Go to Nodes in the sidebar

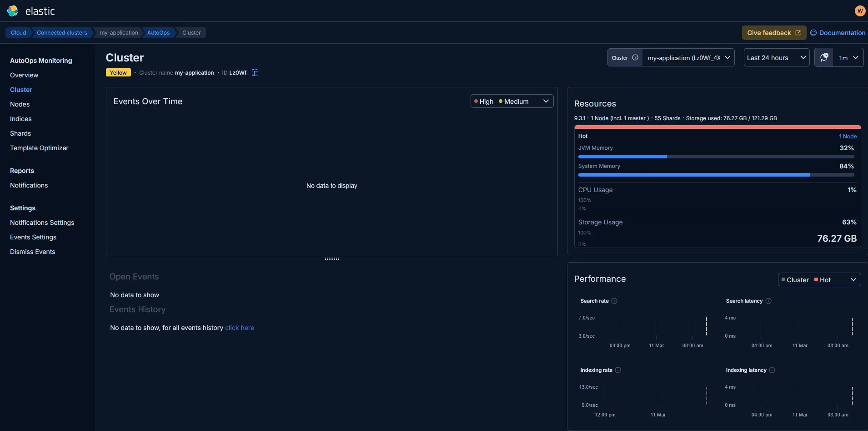[20, 104]
